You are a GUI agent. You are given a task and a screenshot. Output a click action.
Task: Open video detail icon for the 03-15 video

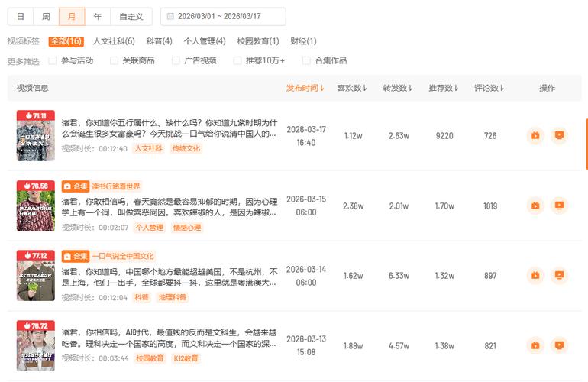point(535,206)
